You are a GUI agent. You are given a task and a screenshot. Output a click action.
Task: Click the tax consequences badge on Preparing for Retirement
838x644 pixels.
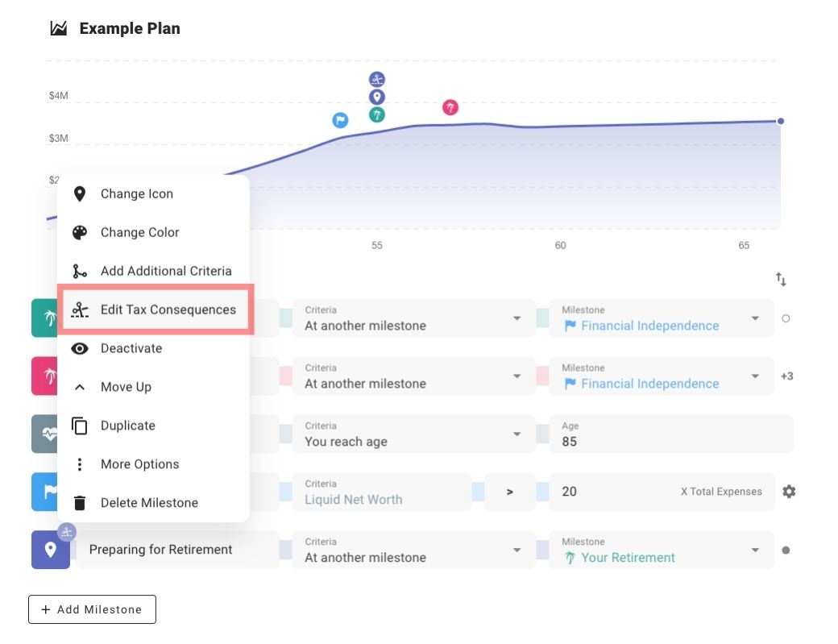point(67,532)
